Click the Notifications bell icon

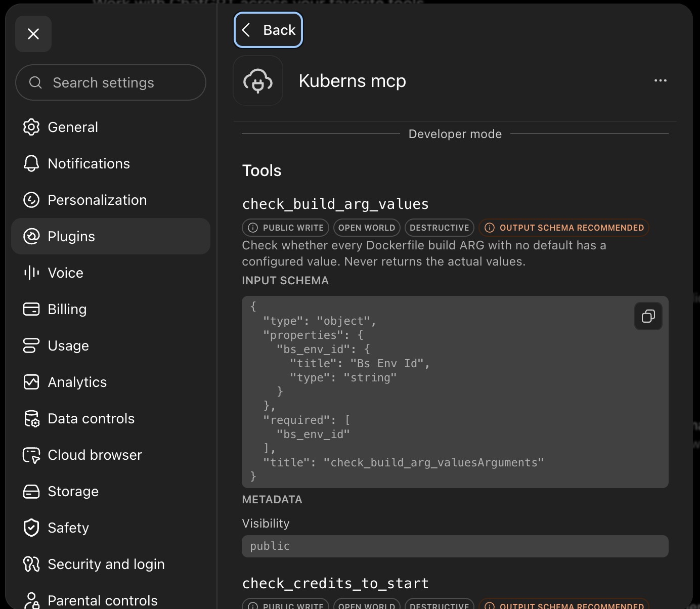point(31,163)
